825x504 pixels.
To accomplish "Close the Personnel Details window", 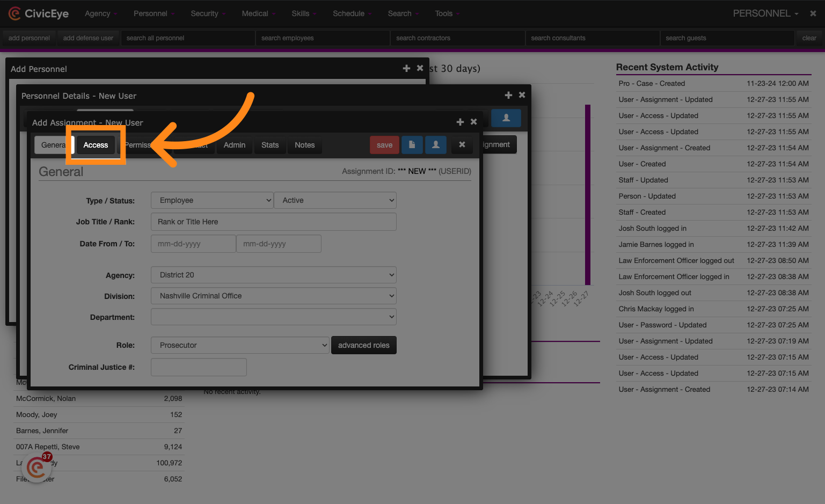I will click(x=522, y=95).
